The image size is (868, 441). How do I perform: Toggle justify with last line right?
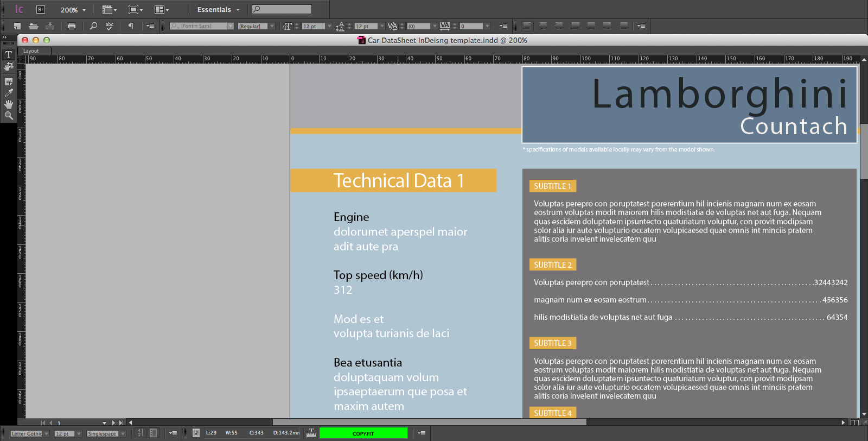[x=607, y=26]
